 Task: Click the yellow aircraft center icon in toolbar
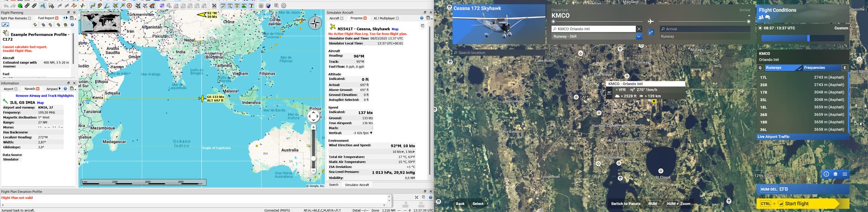tap(115, 6)
